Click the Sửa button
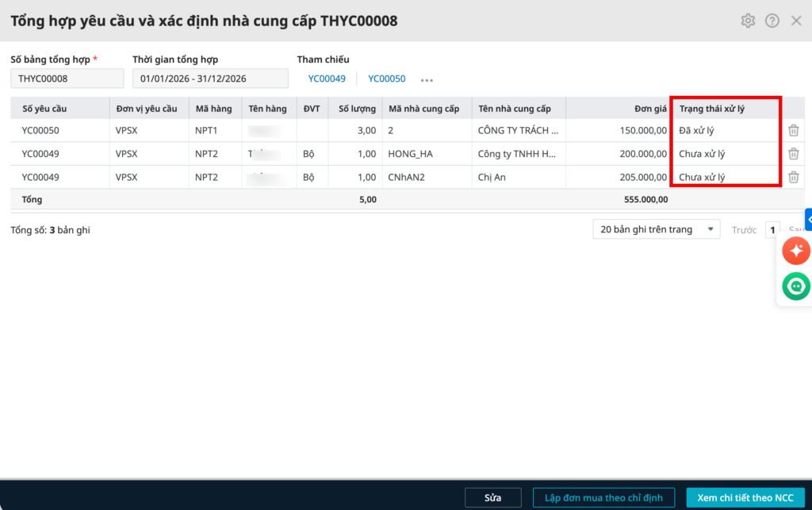The image size is (812, 510). pyautogui.click(x=493, y=497)
